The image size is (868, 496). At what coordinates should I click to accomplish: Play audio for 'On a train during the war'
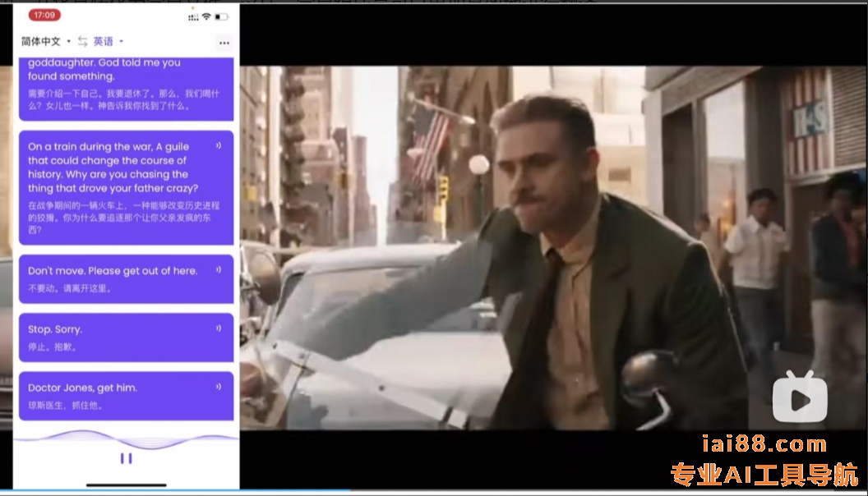219,145
